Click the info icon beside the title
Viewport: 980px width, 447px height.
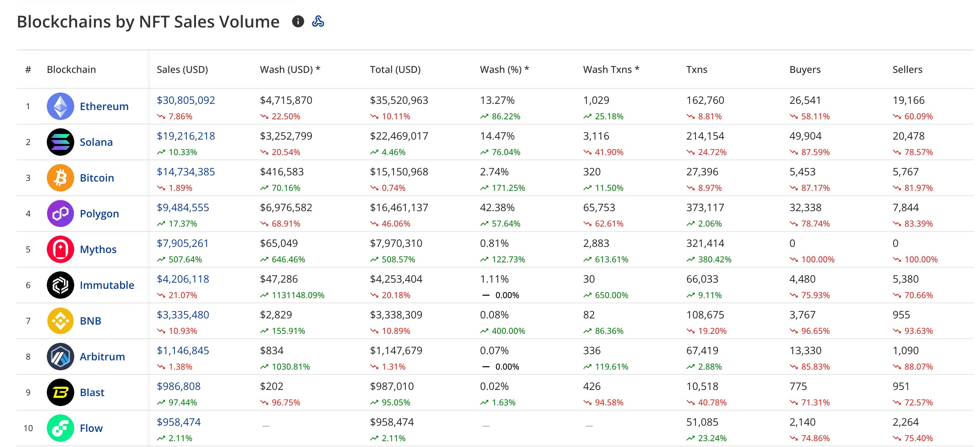tap(298, 21)
